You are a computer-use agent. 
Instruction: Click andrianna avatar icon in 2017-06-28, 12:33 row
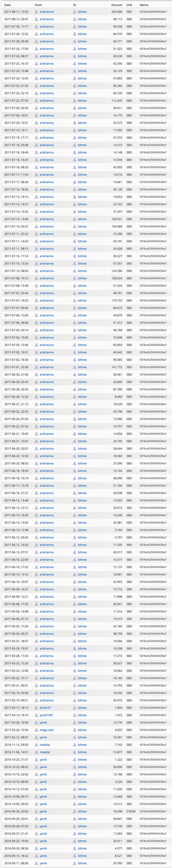pyautogui.click(x=36, y=397)
